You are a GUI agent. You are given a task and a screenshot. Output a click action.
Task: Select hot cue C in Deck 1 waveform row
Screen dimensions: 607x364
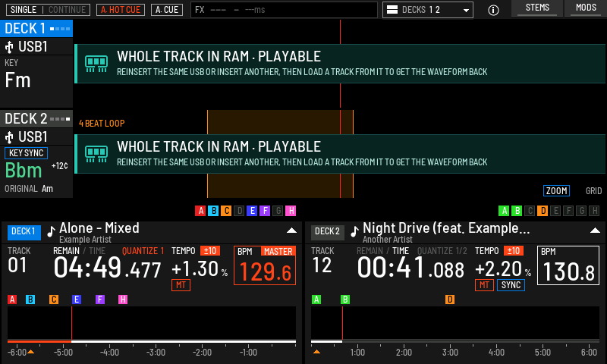click(226, 211)
